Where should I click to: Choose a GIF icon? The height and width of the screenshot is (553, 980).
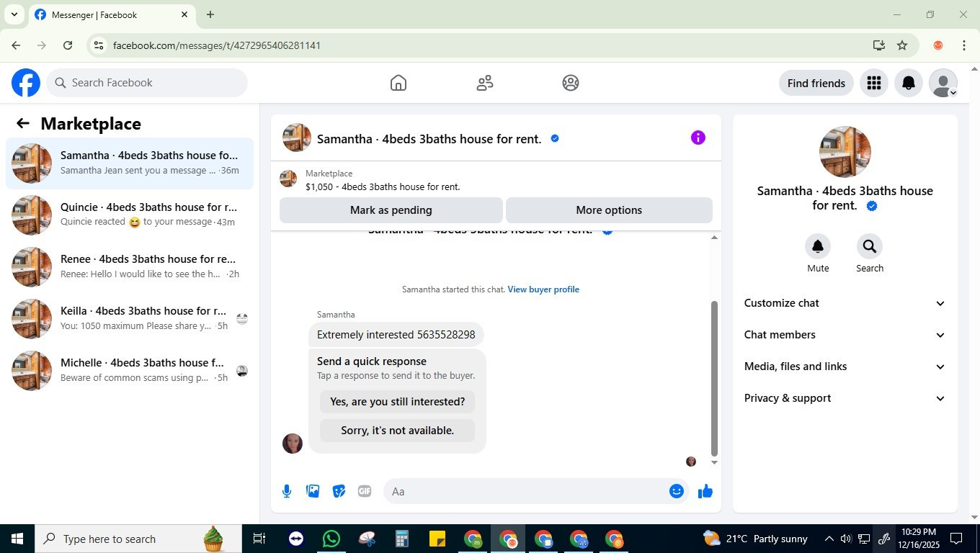point(365,491)
